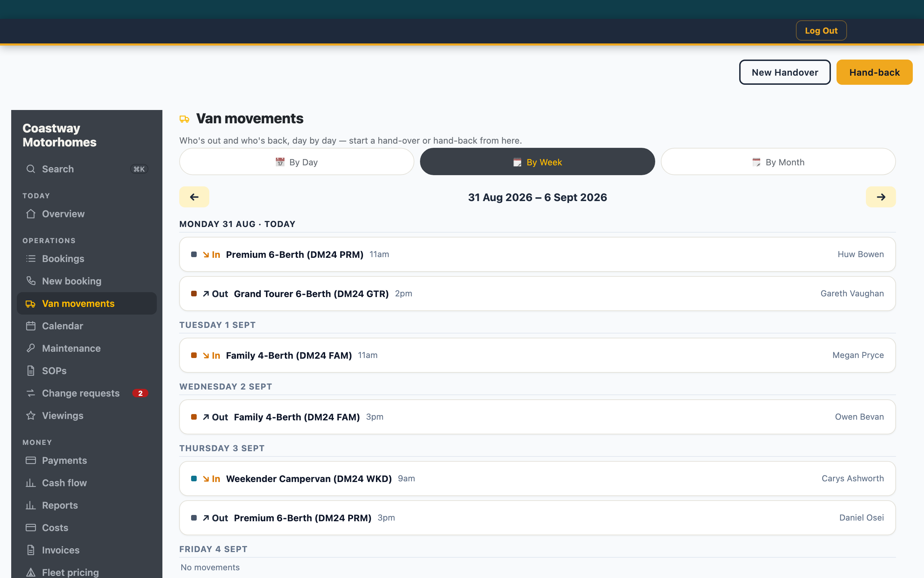The image size is (924, 578).
Task: Click the Reports chart icon
Action: pyautogui.click(x=30, y=505)
